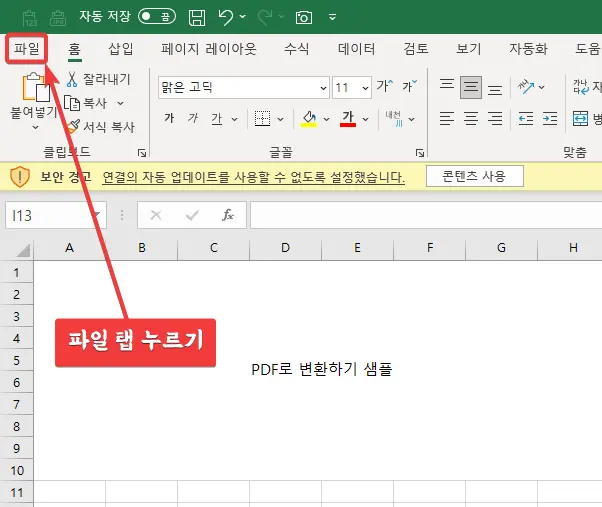This screenshot has width=602, height=507.
Task: Align text right
Action: click(495, 119)
